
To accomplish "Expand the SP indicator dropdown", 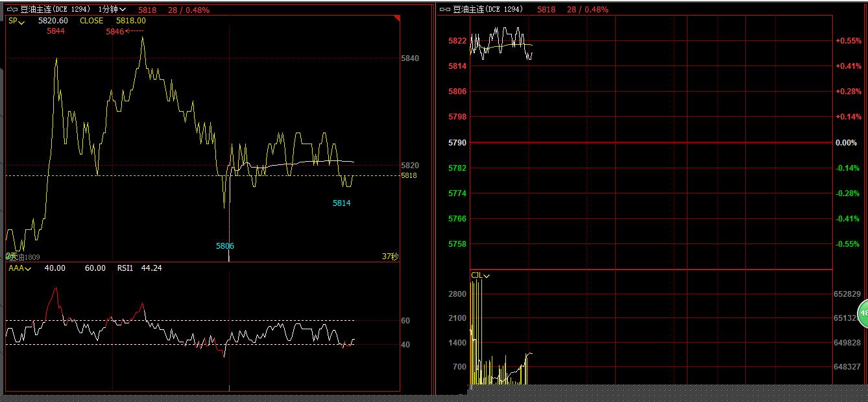I will click(16, 21).
